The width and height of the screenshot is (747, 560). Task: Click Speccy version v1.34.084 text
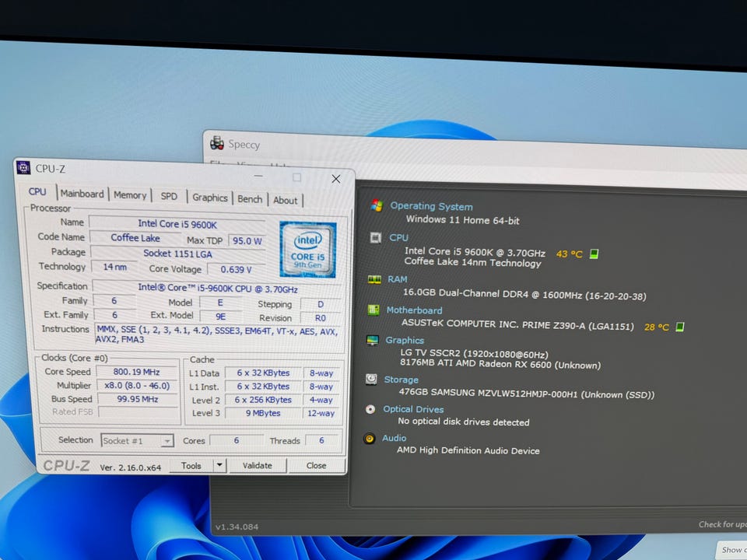coord(237,527)
